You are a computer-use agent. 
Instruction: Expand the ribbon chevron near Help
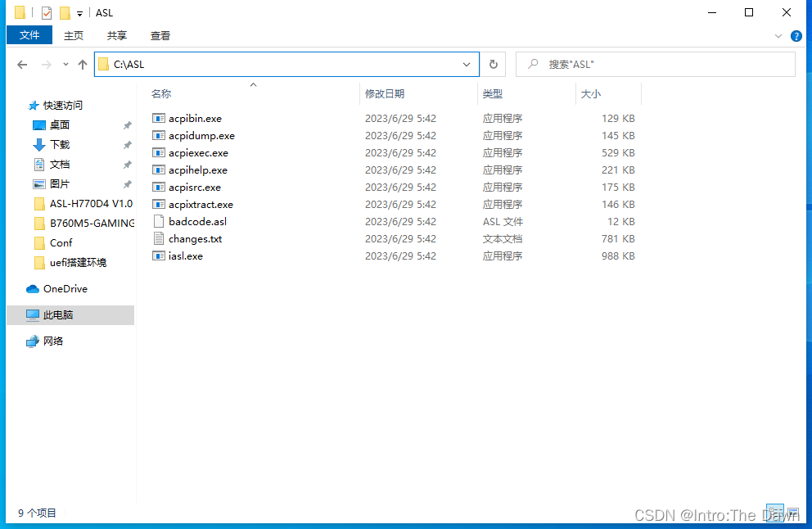click(x=777, y=36)
